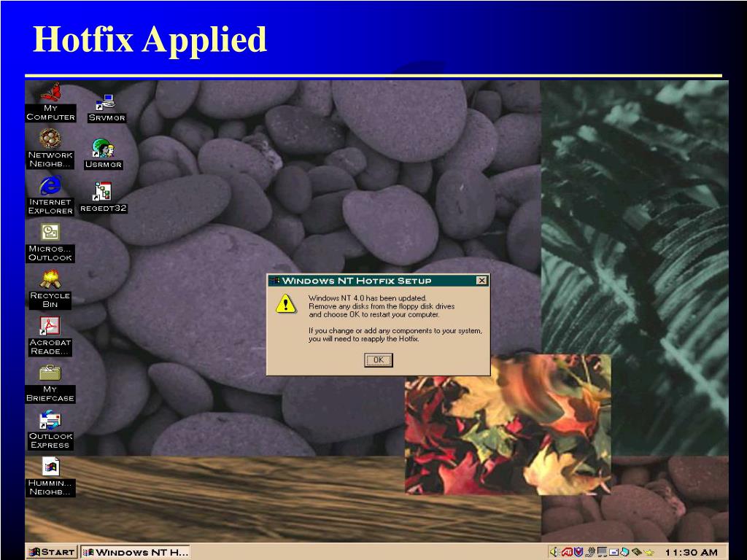Click the yellow genie lamp tray icon
The image size is (747, 560).
point(649,553)
